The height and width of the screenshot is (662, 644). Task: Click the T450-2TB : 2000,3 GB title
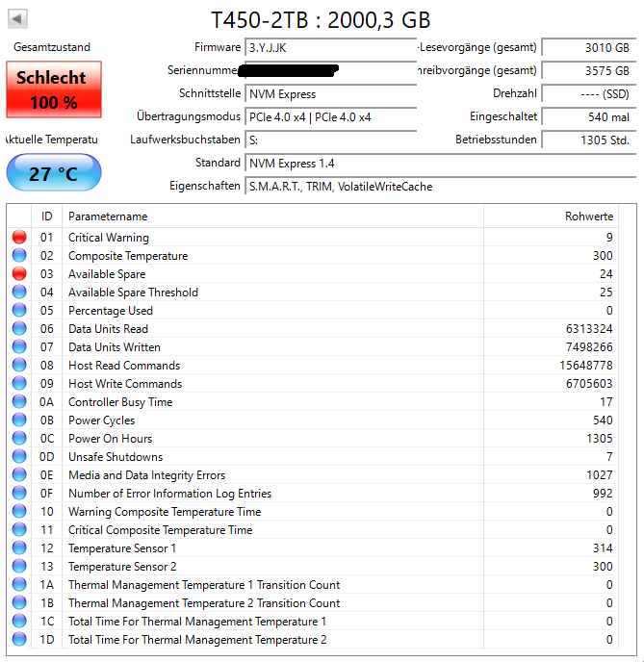[x=321, y=19]
